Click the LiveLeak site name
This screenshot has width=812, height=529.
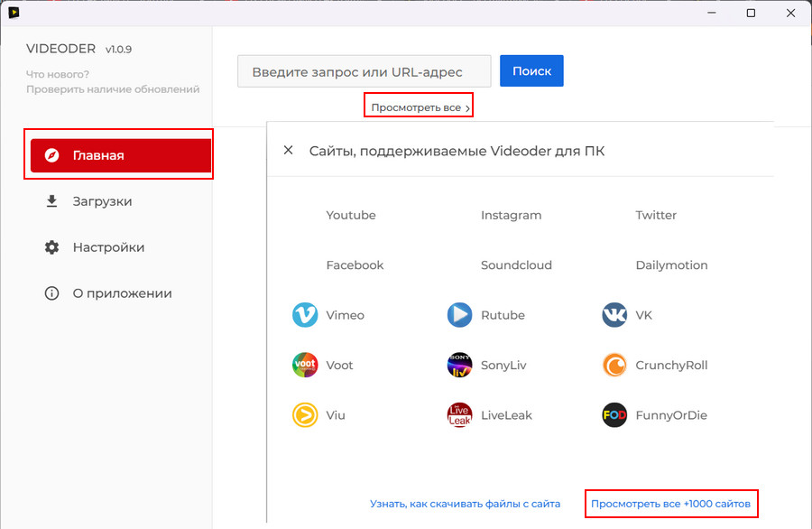click(506, 415)
